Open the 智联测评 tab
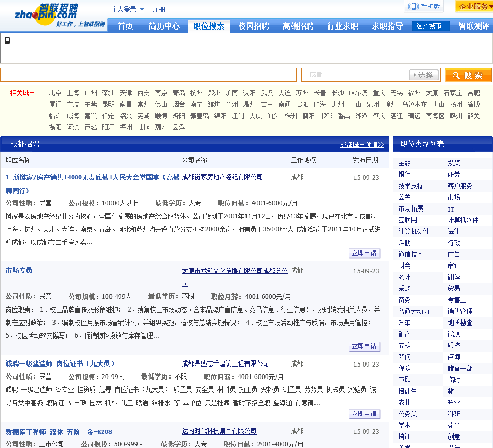Screen dimensions: 493x448 473,26
